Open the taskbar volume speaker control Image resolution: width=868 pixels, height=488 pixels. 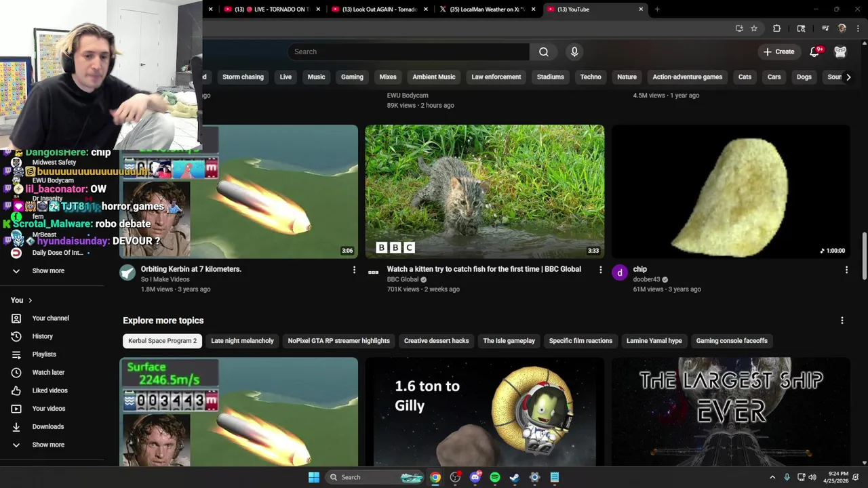tap(812, 477)
